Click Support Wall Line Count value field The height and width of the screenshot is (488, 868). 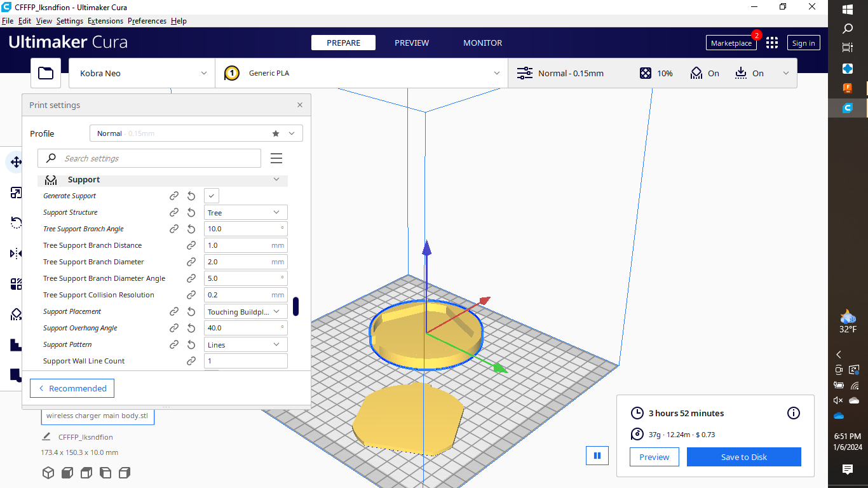coord(245,361)
